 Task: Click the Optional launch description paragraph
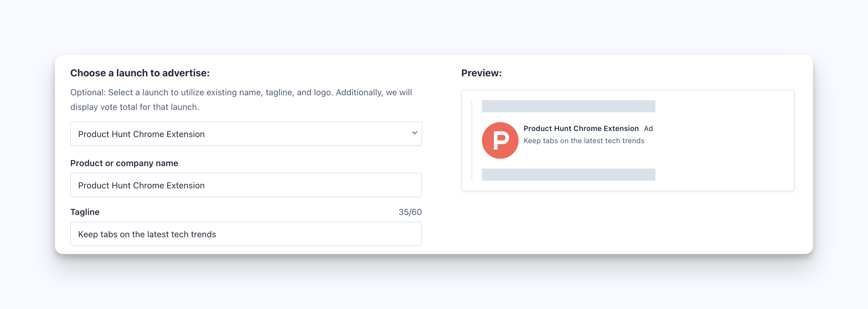(241, 100)
